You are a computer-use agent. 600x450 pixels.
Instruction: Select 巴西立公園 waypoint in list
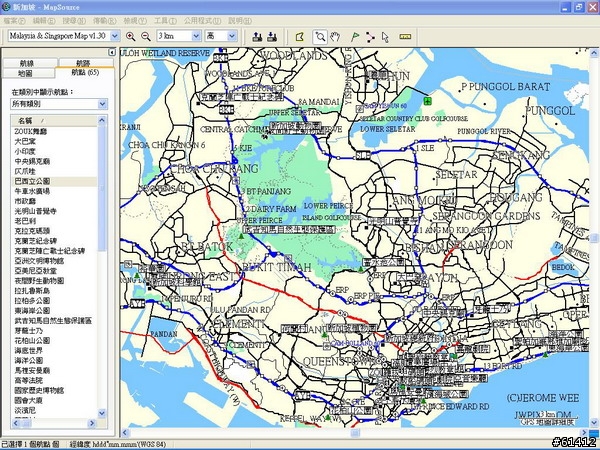coord(32,181)
